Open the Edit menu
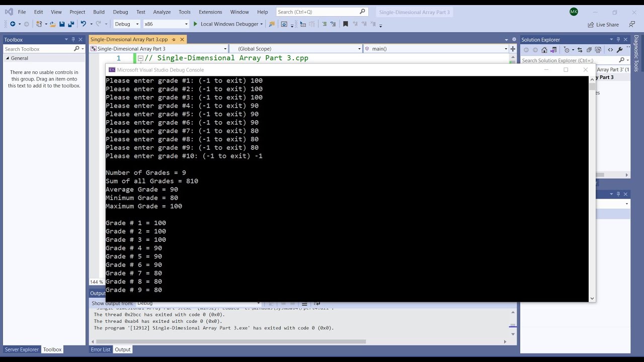The image size is (644, 362). pyautogui.click(x=38, y=12)
